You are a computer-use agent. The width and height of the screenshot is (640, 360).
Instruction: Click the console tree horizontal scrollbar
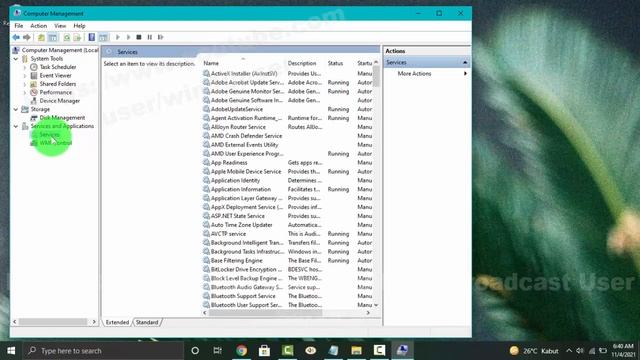tap(54, 322)
